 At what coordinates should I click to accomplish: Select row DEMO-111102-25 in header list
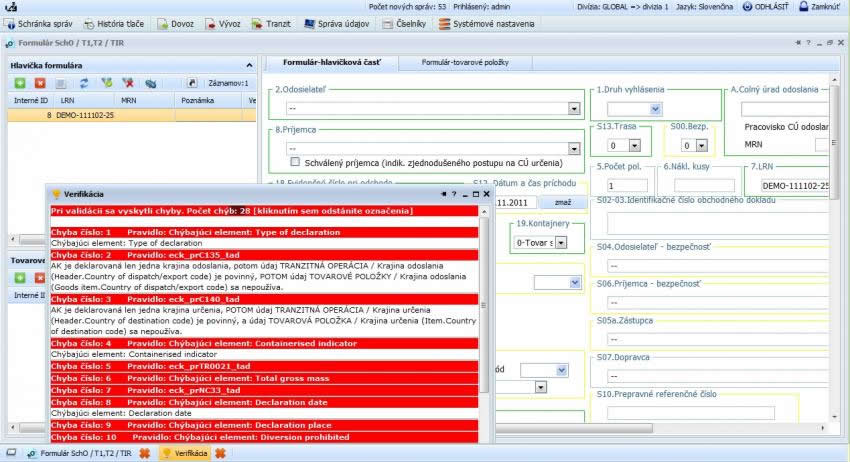(x=132, y=115)
